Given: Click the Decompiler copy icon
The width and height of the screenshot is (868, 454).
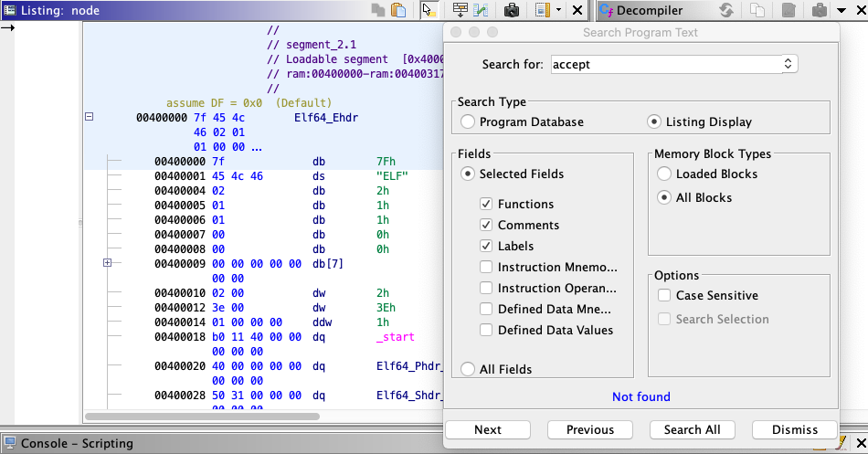Looking at the screenshot, I should pyautogui.click(x=757, y=10).
